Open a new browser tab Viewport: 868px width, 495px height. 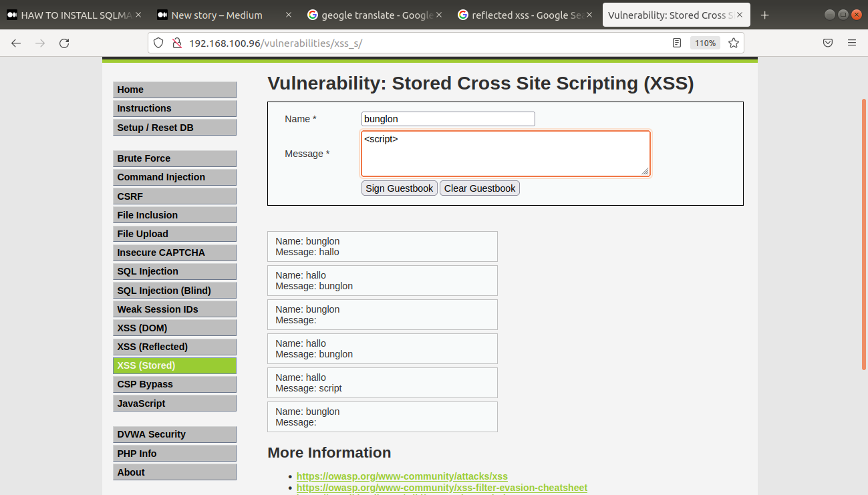tap(765, 15)
